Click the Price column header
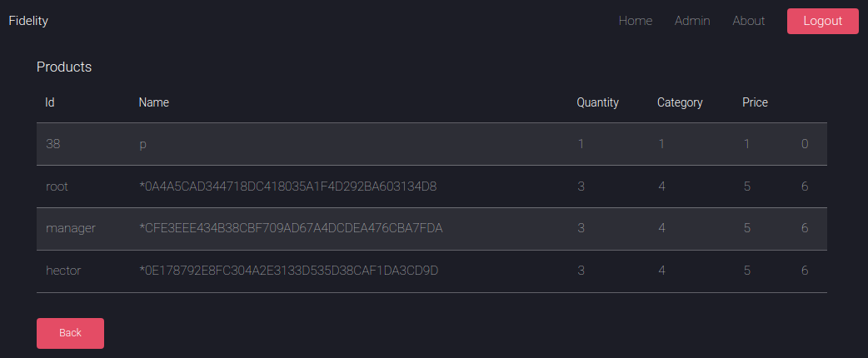868x358 pixels. (x=755, y=102)
